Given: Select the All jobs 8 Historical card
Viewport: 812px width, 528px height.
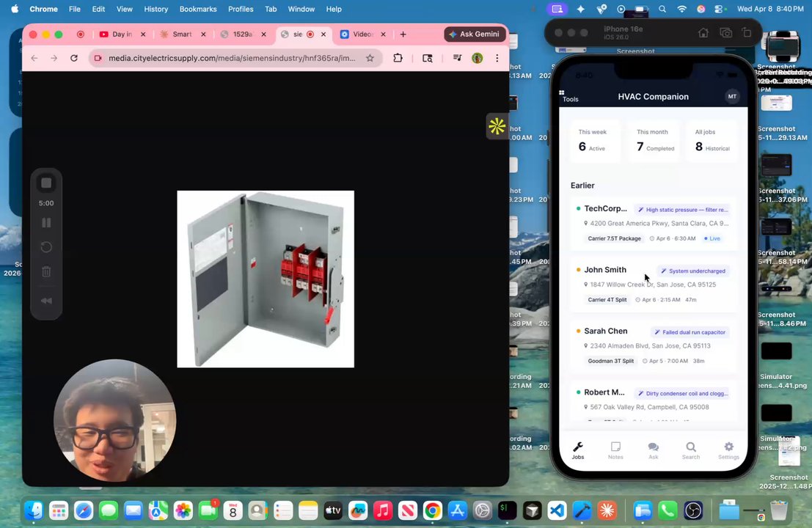Looking at the screenshot, I should tap(712, 141).
